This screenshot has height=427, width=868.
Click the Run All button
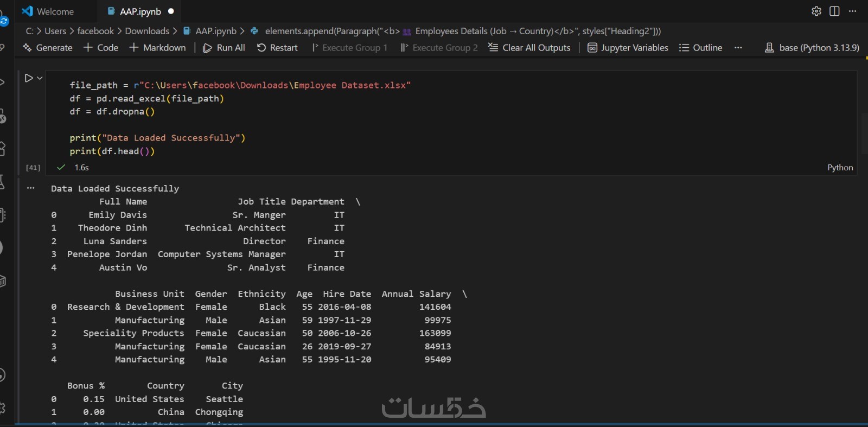click(224, 48)
